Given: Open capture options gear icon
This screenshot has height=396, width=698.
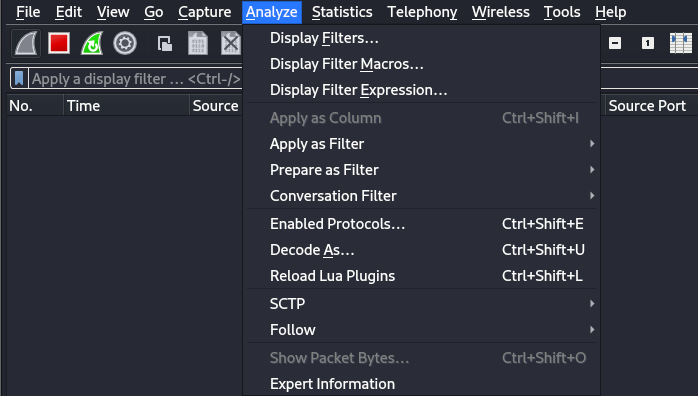Looking at the screenshot, I should click(125, 44).
